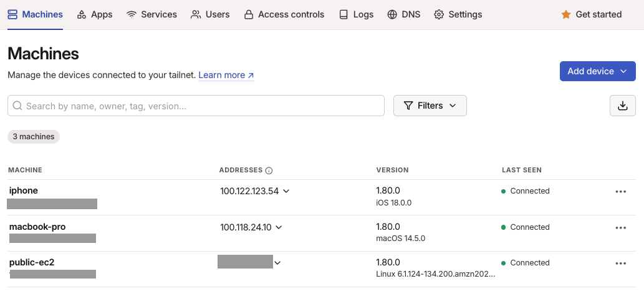Focus the machine search field
The image size is (644, 291).
199,106
